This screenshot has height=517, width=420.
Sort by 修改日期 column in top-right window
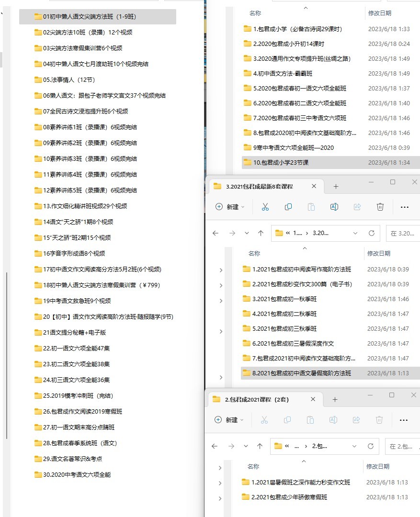click(x=380, y=13)
